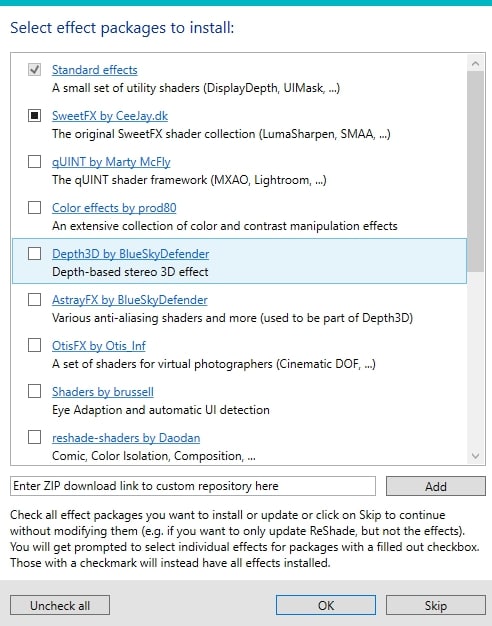Click the Add repository button

coord(436,486)
